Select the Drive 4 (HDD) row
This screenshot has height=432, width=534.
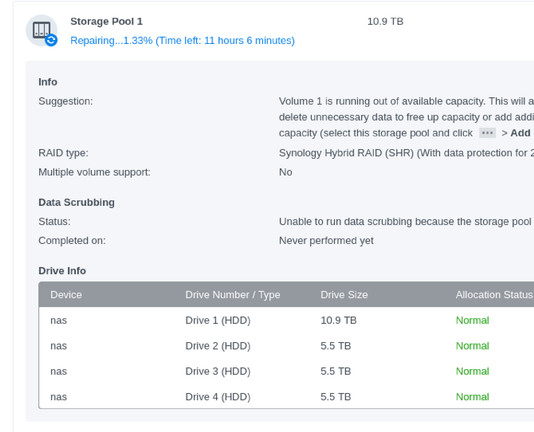coord(286,397)
